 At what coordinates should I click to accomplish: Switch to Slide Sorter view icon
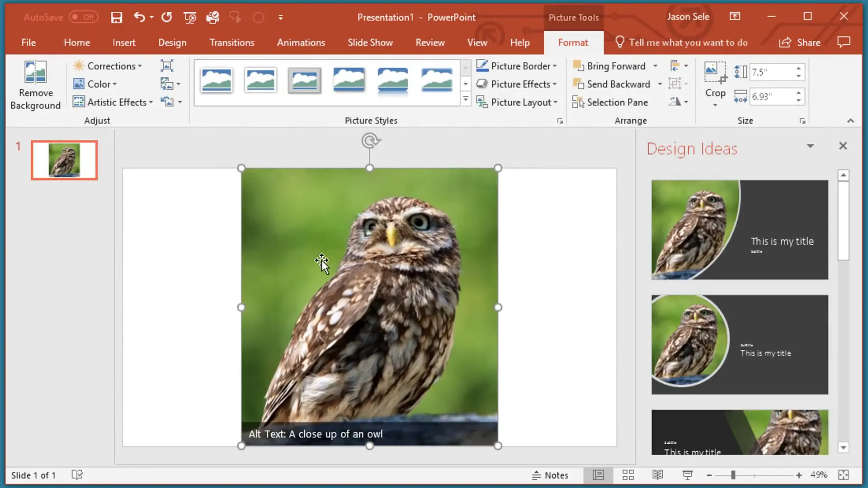tap(628, 475)
